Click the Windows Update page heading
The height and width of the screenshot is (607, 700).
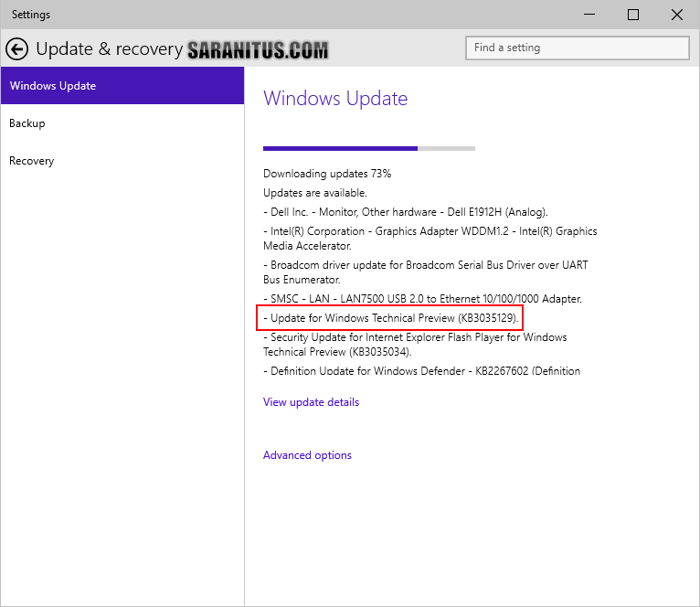pos(335,99)
